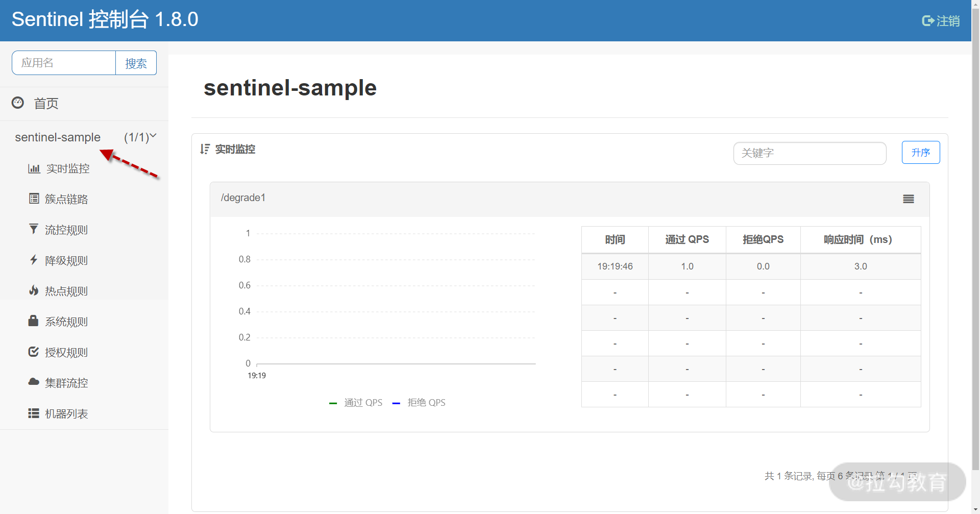
Task: Open the 机器列表 menu item
Action: (66, 413)
